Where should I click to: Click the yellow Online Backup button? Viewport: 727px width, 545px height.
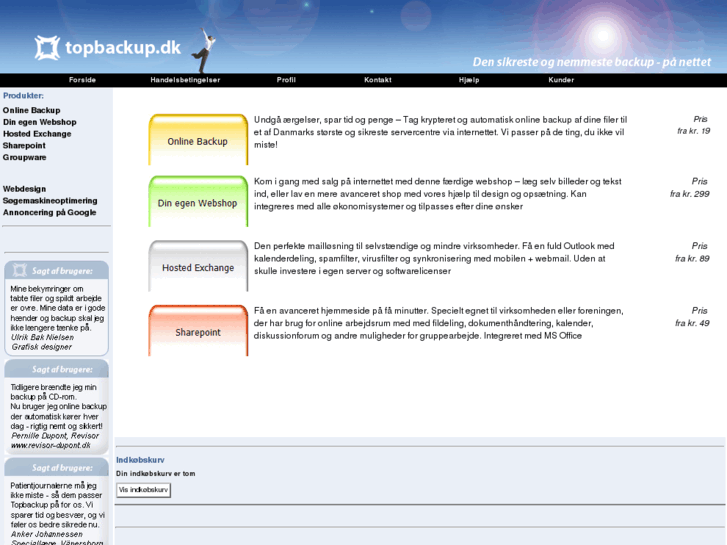coord(198,140)
